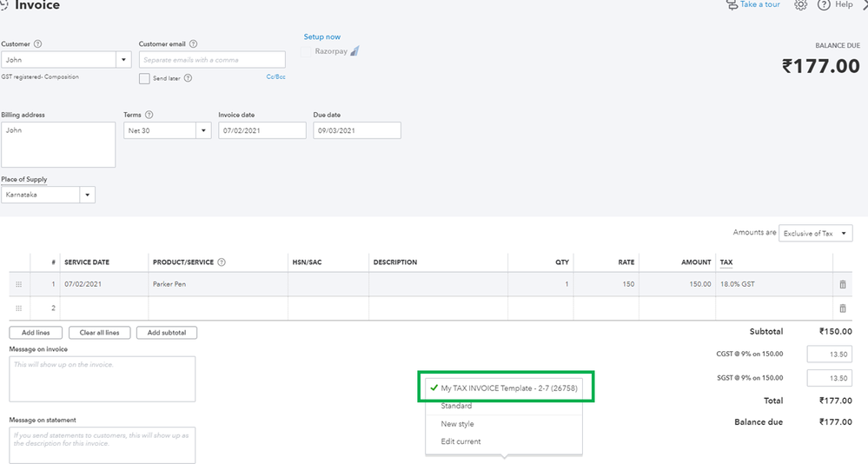Click the Customer help info icon

tap(37, 44)
